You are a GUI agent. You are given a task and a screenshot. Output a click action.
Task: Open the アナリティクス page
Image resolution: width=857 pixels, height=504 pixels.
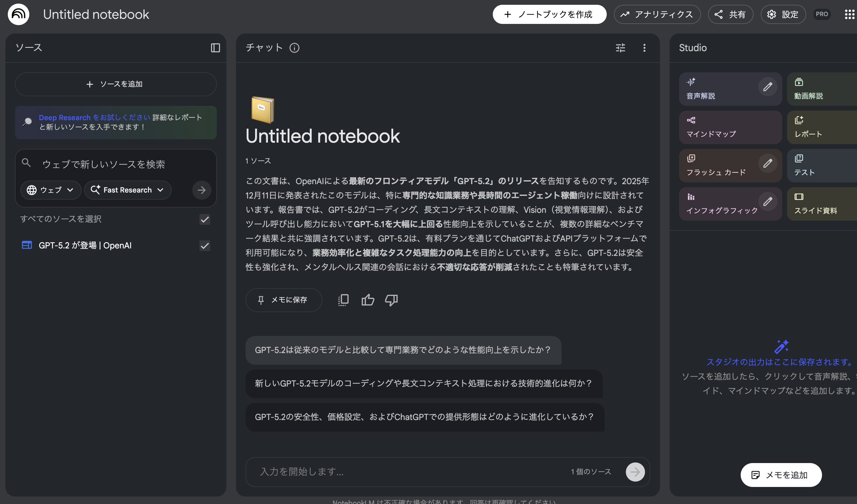click(657, 14)
